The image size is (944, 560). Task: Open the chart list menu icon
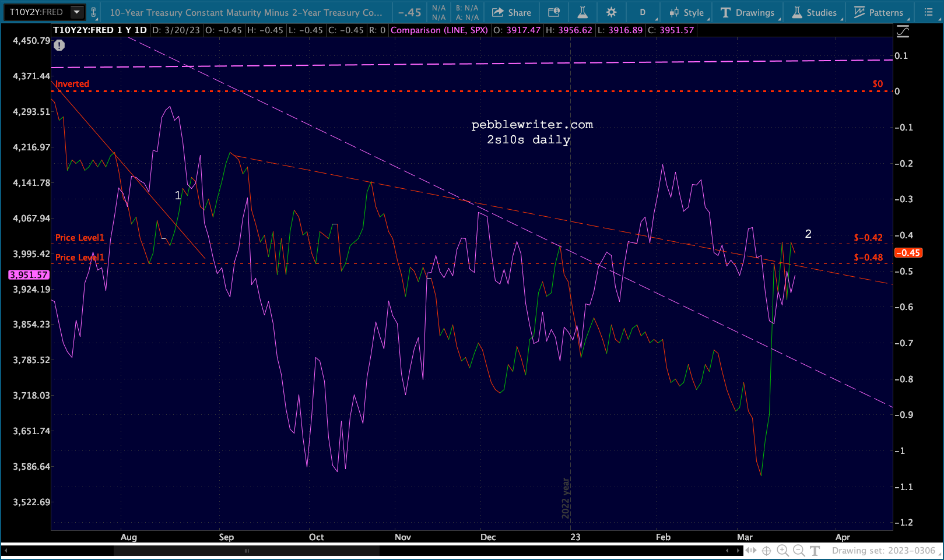929,12
